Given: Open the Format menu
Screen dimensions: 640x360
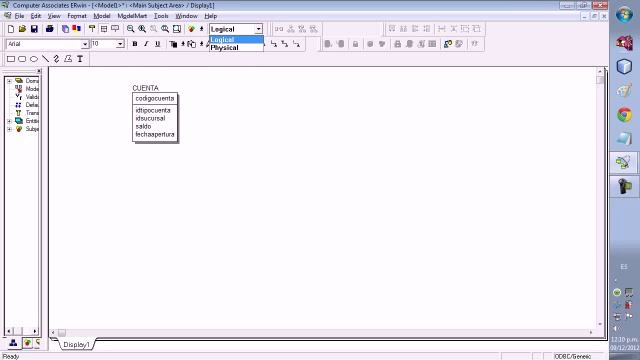Looking at the screenshot, I should [77, 16].
